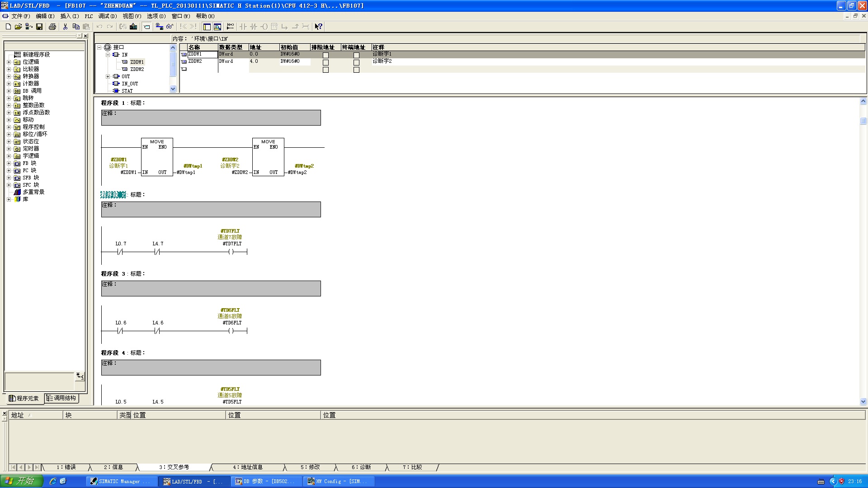Save the block with floppy icon

click(x=39, y=27)
